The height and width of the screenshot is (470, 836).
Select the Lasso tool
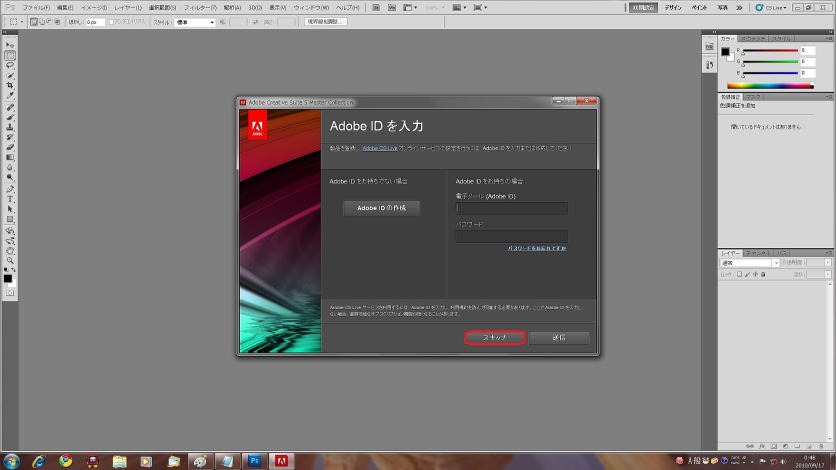point(10,66)
